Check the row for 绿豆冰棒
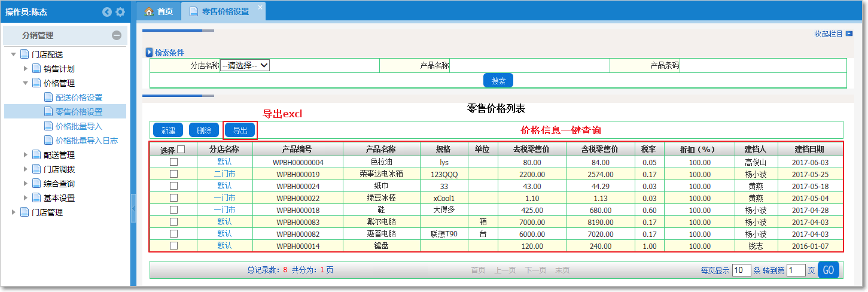 (x=173, y=198)
